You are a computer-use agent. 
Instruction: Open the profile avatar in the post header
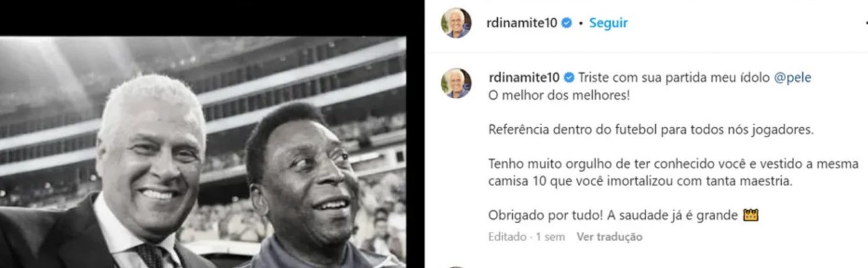point(456,23)
